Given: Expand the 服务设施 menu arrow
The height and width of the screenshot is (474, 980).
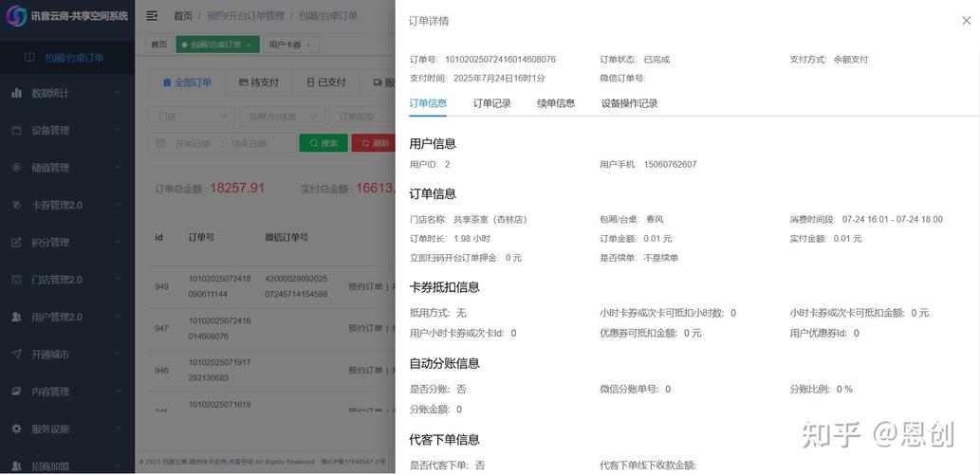Looking at the screenshot, I should click(119, 429).
